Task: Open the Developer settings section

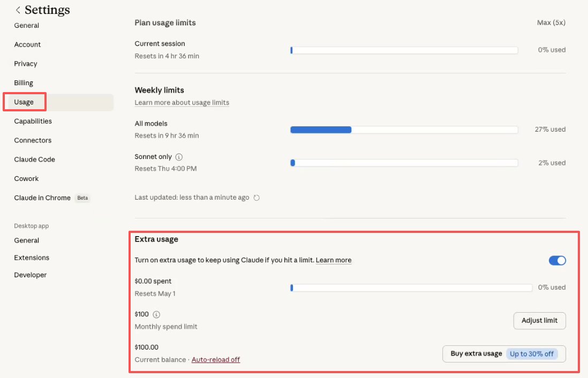Action: point(31,275)
